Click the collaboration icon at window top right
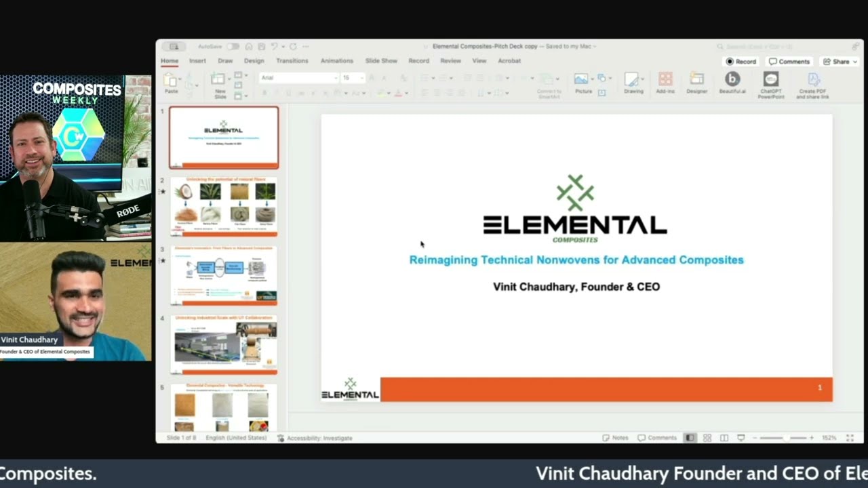This screenshot has width=868, height=488. pos(856,46)
